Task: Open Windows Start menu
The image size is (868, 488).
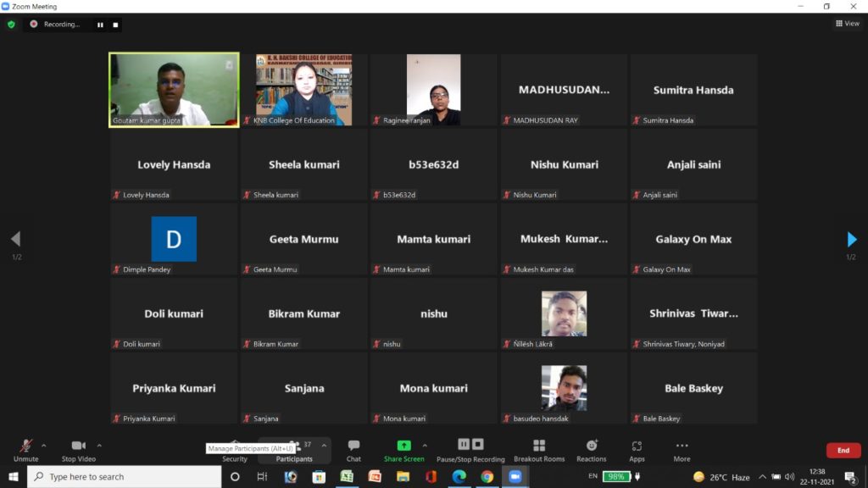Action: [14, 476]
